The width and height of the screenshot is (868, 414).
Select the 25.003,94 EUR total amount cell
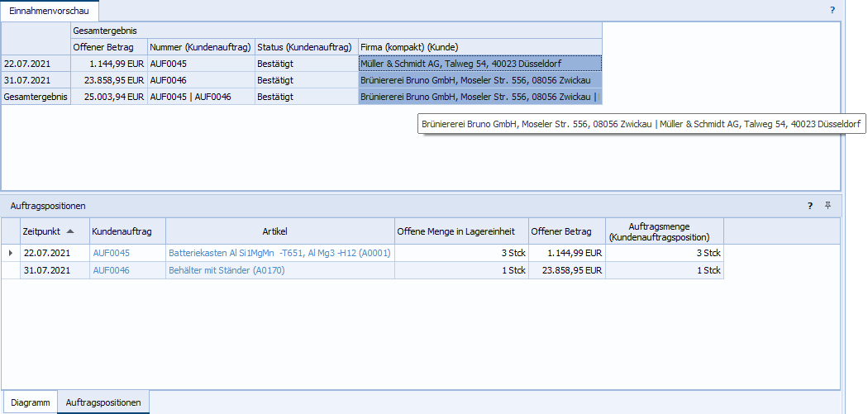pos(109,97)
